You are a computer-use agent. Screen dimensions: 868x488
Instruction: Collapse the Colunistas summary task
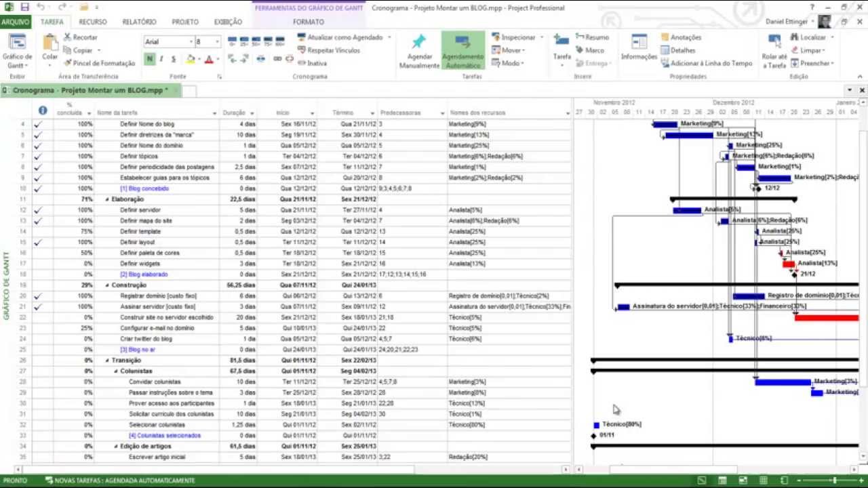coord(116,371)
